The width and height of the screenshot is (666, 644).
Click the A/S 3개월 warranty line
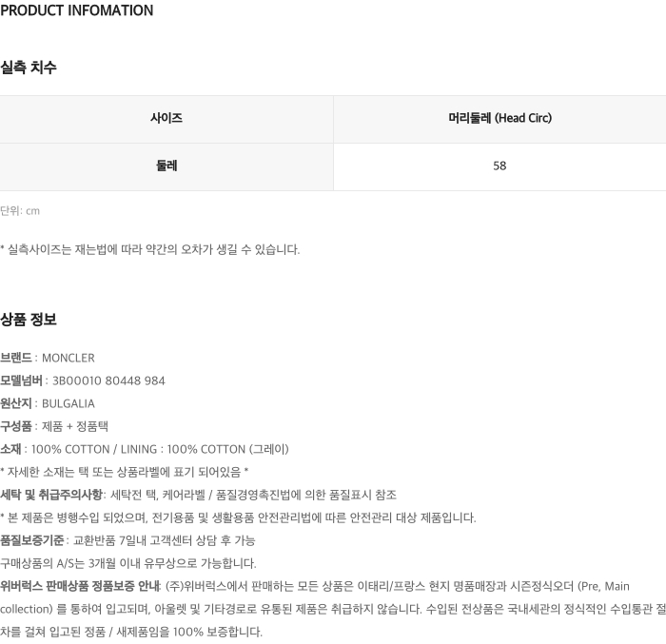point(128,563)
